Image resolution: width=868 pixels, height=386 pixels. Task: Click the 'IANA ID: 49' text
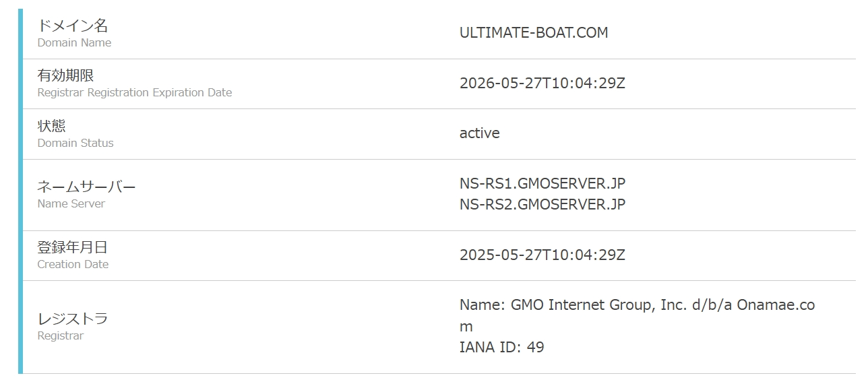coord(501,348)
